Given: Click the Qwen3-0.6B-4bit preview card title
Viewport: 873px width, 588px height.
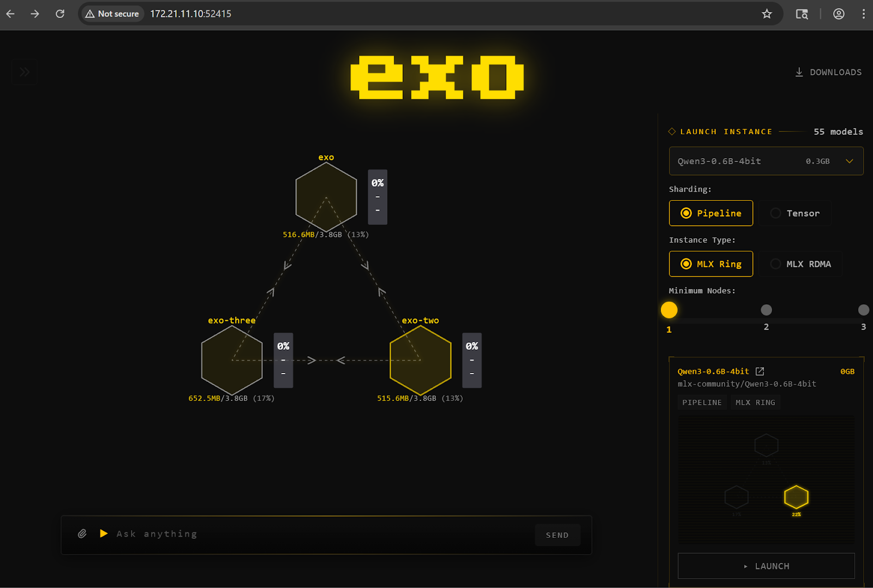Looking at the screenshot, I should [713, 371].
